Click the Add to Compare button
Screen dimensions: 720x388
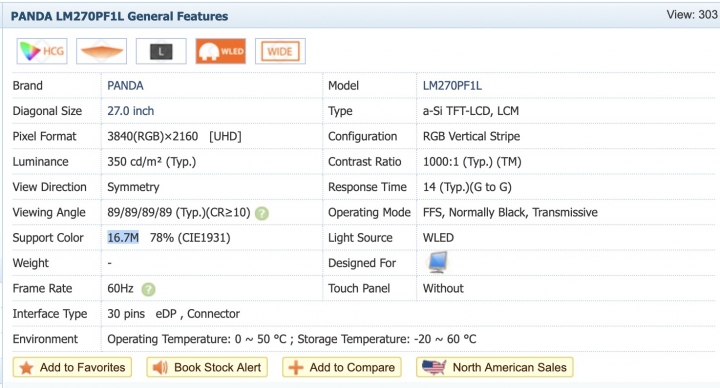342,367
